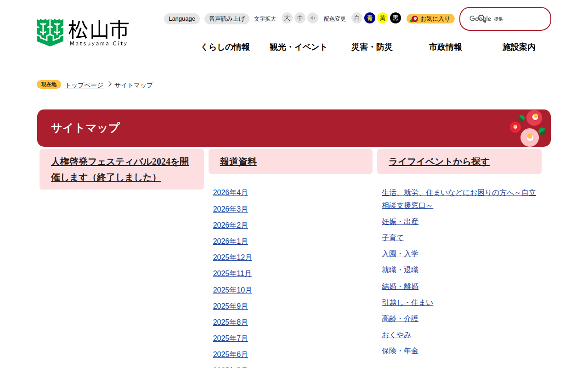Open 妊娠・出産 link
The width and height of the screenshot is (588, 368).
pyautogui.click(x=400, y=222)
